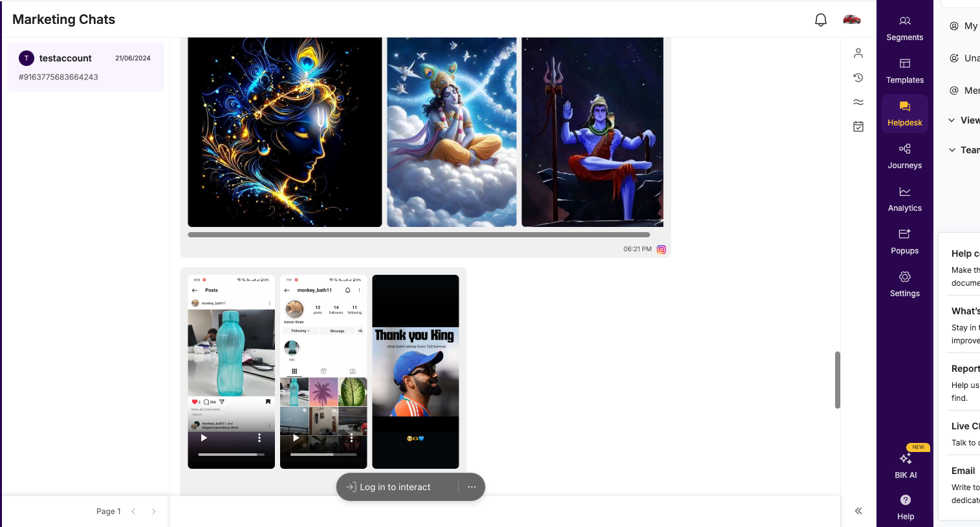The image size is (980, 527).
Task: Click the 06:21 PM timestamp
Action: click(637, 249)
